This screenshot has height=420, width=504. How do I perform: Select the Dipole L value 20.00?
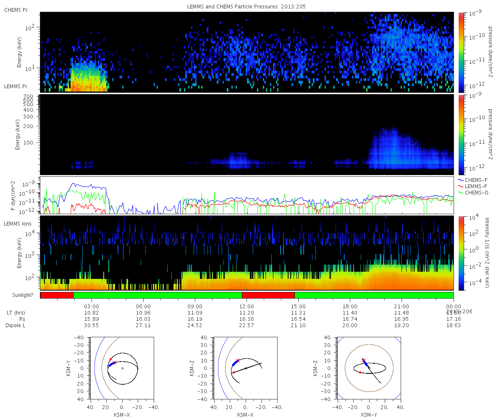click(x=350, y=325)
